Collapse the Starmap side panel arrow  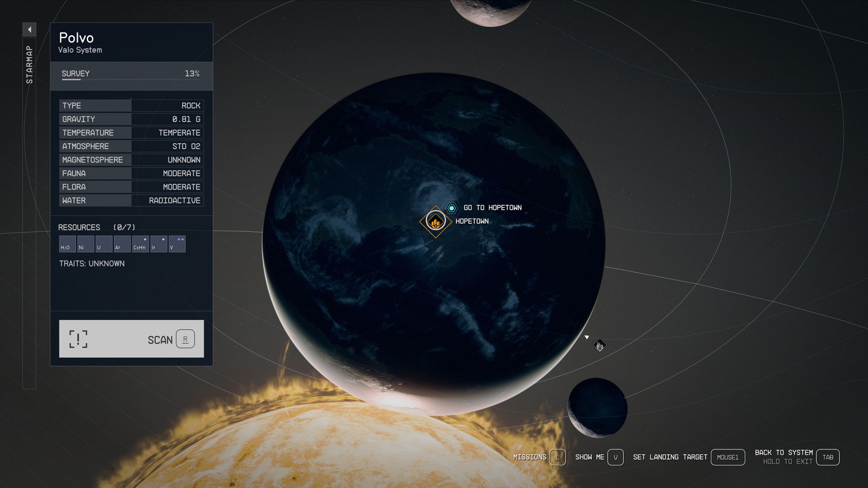click(29, 29)
